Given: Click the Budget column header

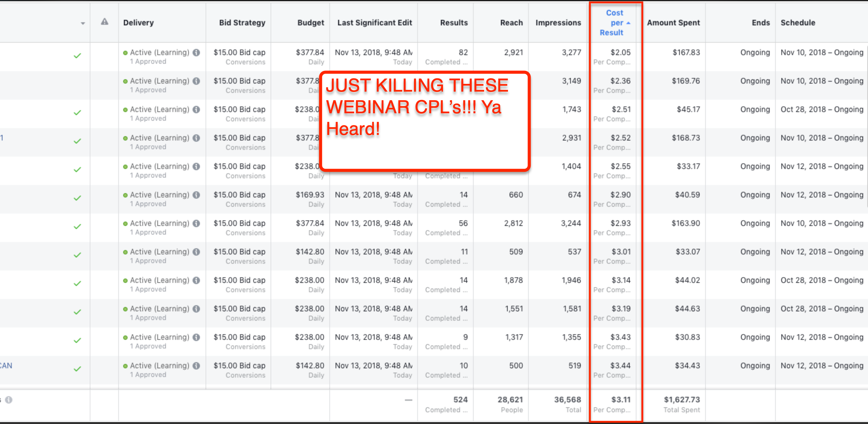Looking at the screenshot, I should click(x=310, y=23).
